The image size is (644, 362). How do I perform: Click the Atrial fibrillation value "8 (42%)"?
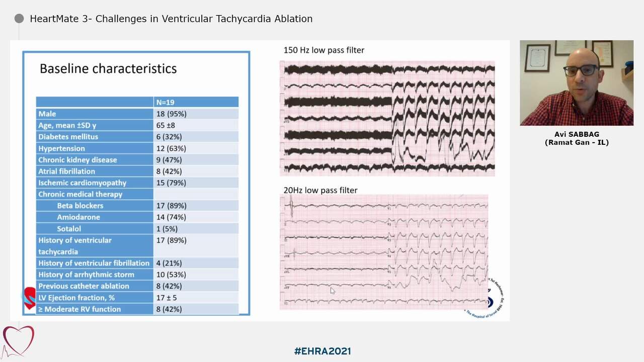coord(169,171)
